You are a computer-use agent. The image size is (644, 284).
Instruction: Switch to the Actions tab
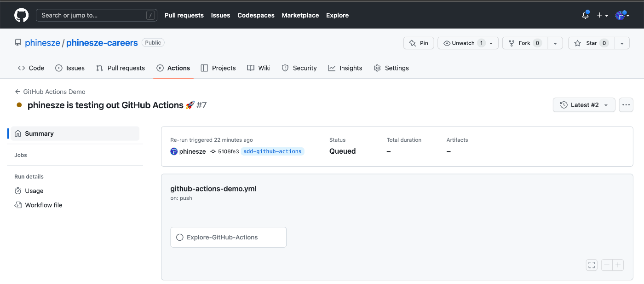173,68
